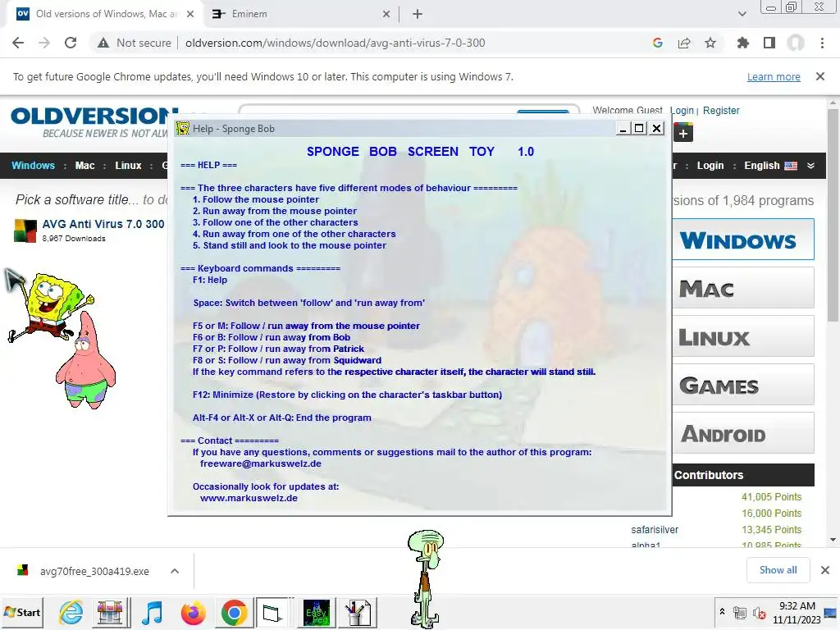The width and height of the screenshot is (840, 630).
Task: Click the Squidward character
Action: tap(426, 578)
